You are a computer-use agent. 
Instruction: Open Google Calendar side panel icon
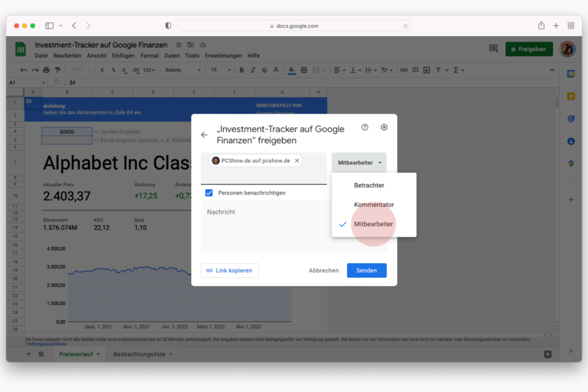571,74
